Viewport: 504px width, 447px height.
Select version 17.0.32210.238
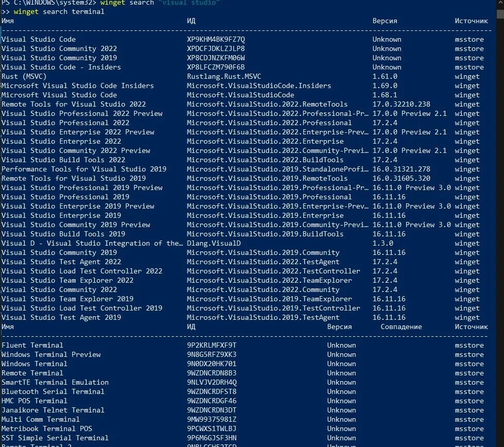[401, 105]
